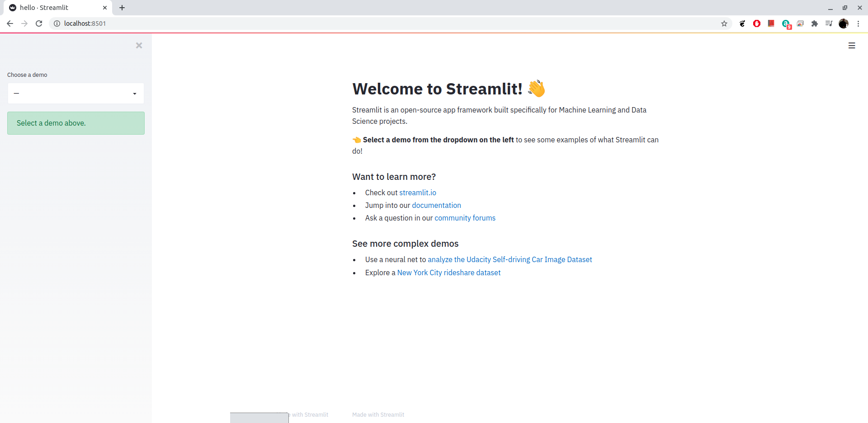Click the cast screen extension icon
Image resolution: width=868 pixels, height=423 pixels.
click(x=800, y=23)
